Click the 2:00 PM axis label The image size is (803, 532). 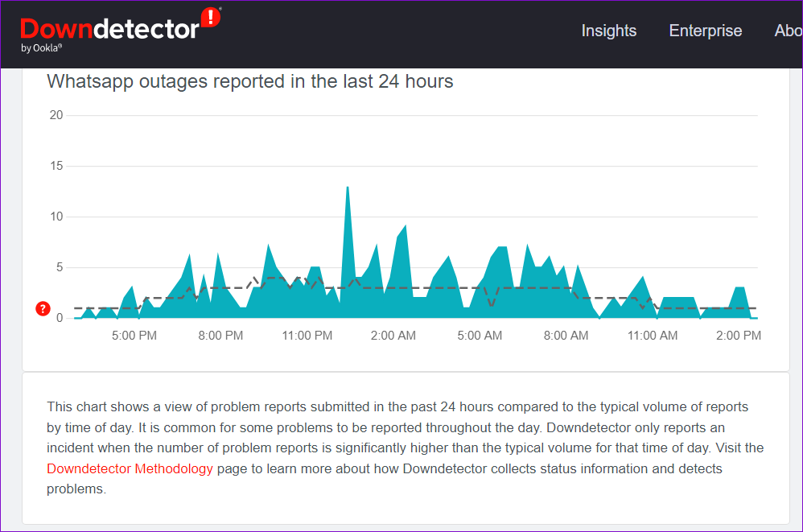pos(739,336)
